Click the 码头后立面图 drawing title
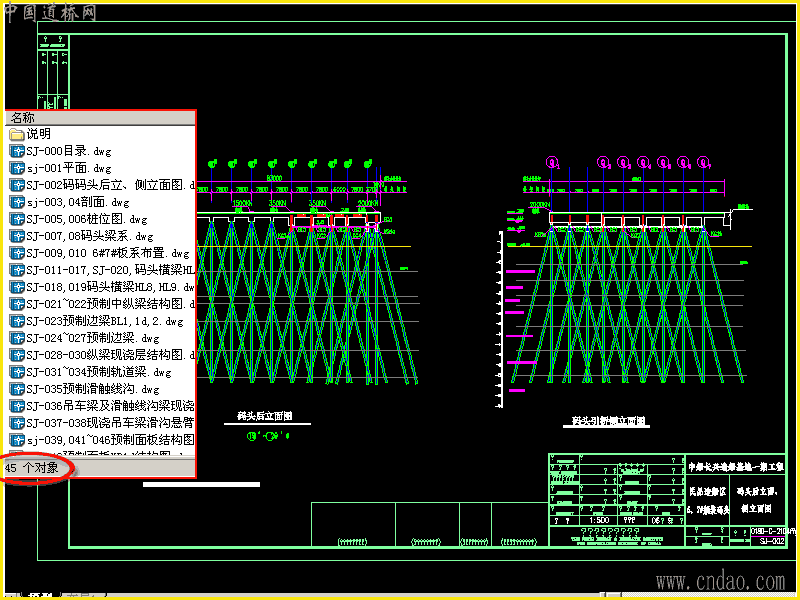Viewport: 800px width, 600px height. pos(265,416)
